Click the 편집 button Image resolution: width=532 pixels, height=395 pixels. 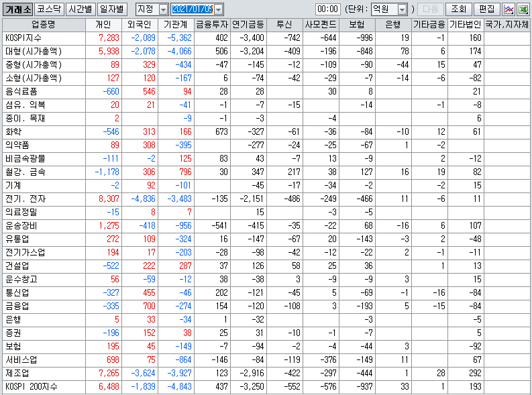point(486,9)
